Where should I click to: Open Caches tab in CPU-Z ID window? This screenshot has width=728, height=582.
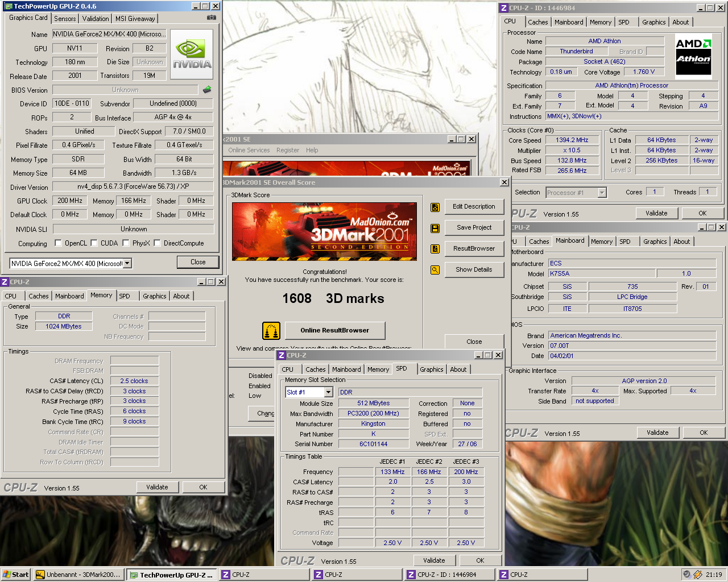click(x=538, y=22)
